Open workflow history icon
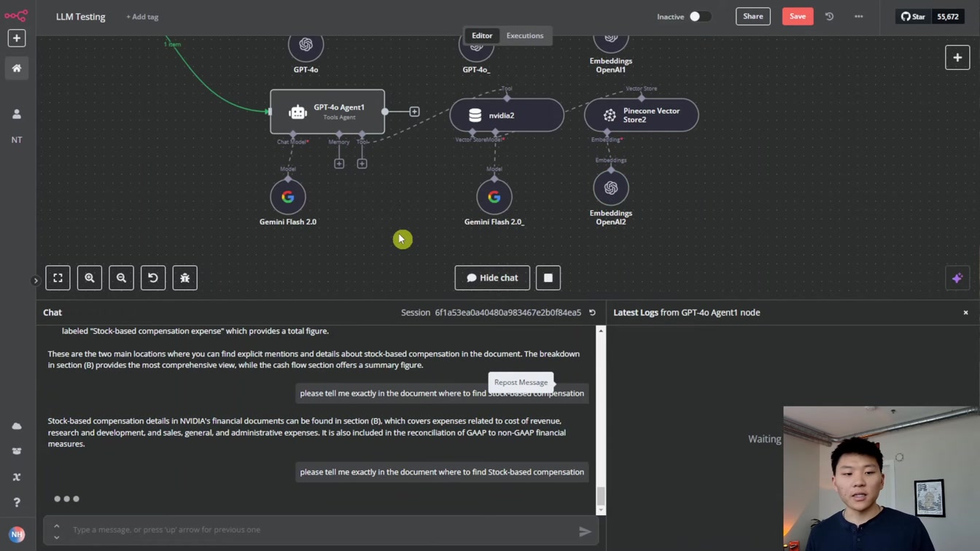The width and height of the screenshot is (980, 551). 830,16
